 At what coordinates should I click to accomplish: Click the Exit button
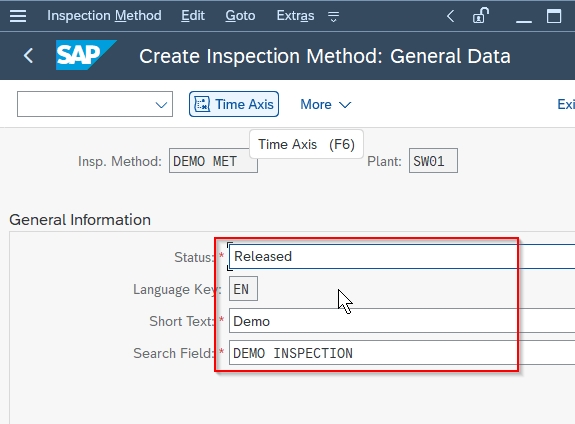click(x=566, y=104)
